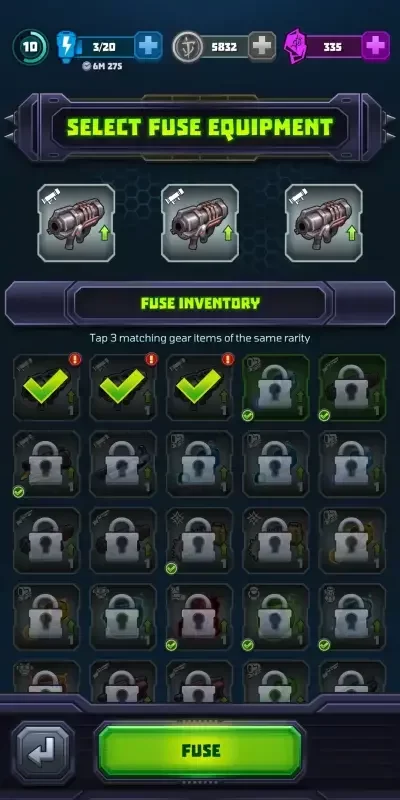
Task: Tap the fourth locked item in first row
Action: 276,387
